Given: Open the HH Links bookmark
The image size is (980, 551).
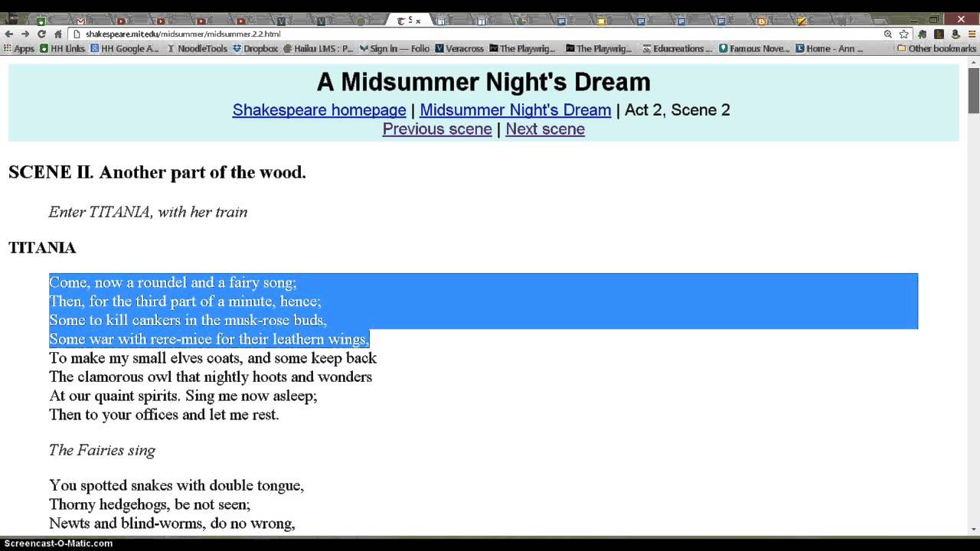Looking at the screenshot, I should 62,48.
